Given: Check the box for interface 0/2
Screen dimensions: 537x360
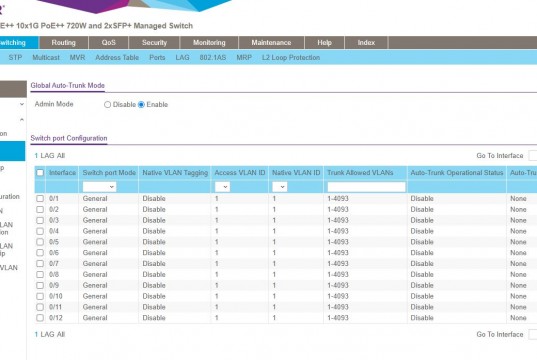Looking at the screenshot, I should click(x=40, y=209).
